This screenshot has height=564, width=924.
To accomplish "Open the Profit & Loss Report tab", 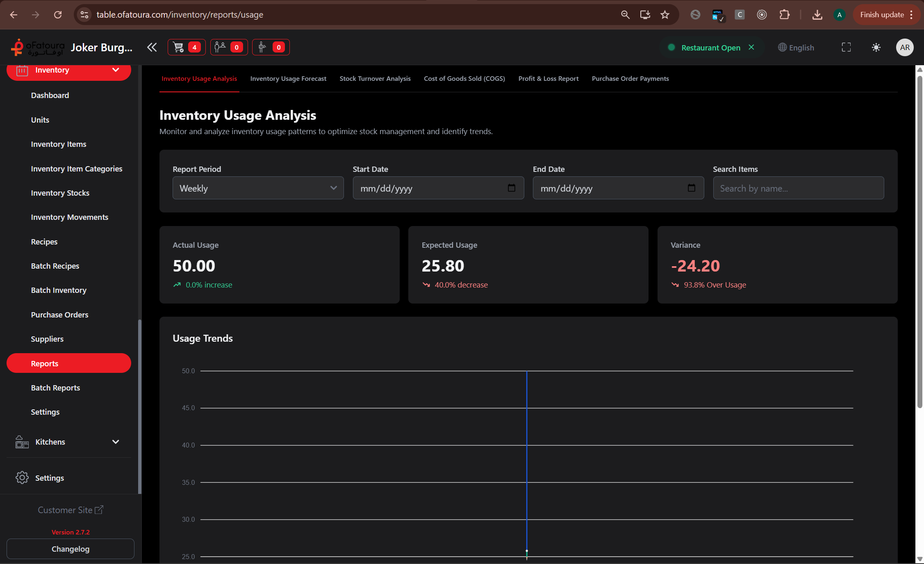I will click(548, 78).
